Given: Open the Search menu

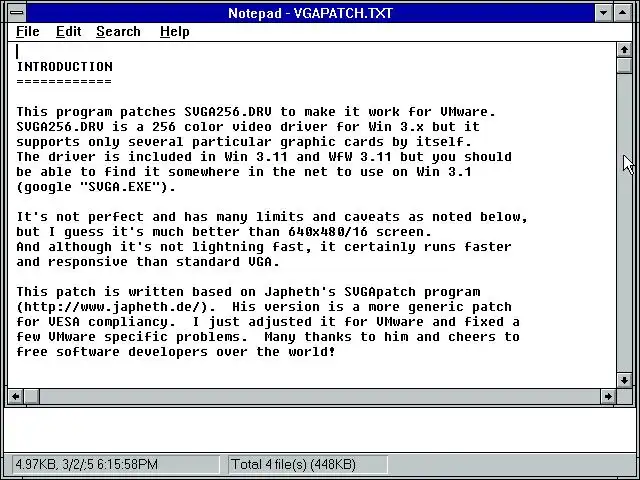Looking at the screenshot, I should pyautogui.click(x=118, y=31).
